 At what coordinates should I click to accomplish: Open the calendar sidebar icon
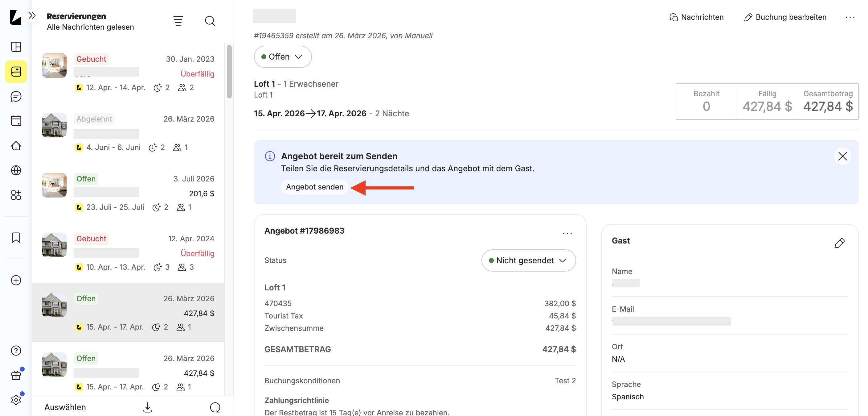[16, 121]
